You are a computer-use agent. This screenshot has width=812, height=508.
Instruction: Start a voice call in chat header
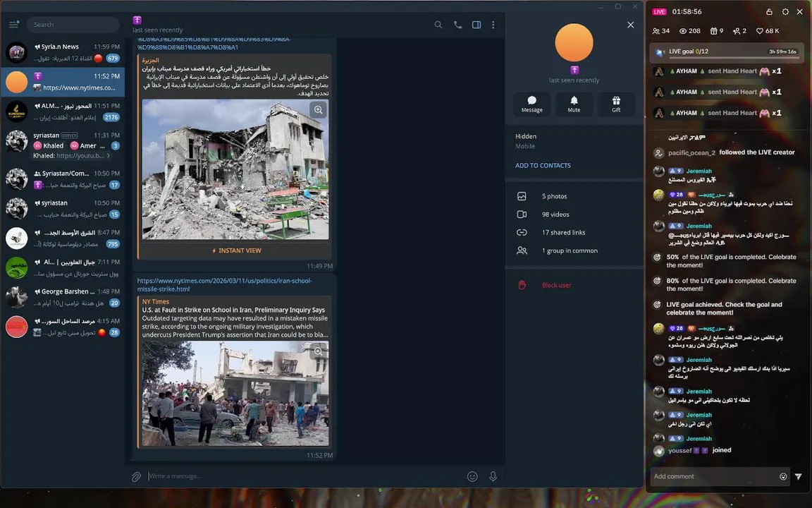click(457, 25)
